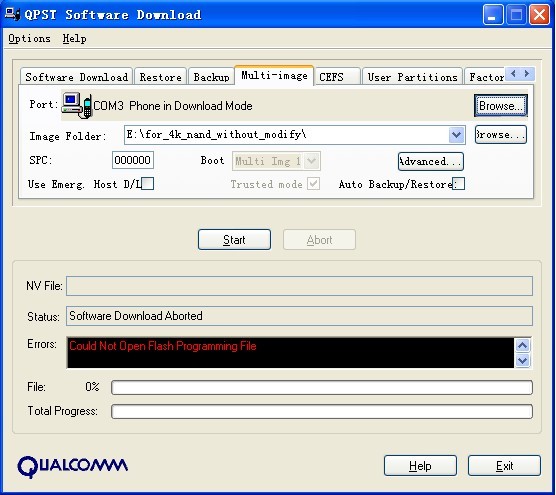
Task: Click Errors box scroll up arrow
Action: coord(522,345)
